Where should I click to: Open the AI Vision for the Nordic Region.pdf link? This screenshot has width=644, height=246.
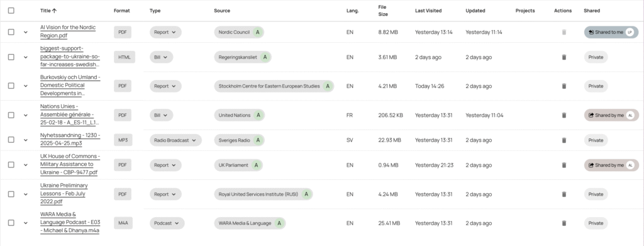coord(68,31)
